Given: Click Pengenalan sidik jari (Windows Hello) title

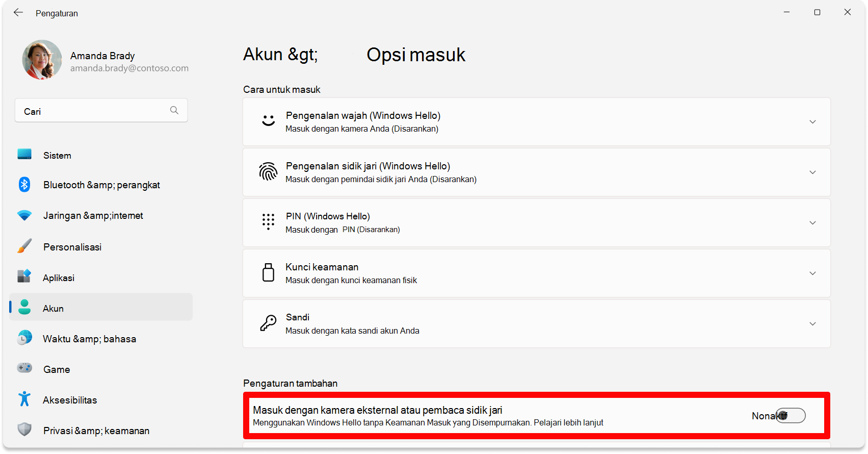Looking at the screenshot, I should pyautogui.click(x=368, y=166).
